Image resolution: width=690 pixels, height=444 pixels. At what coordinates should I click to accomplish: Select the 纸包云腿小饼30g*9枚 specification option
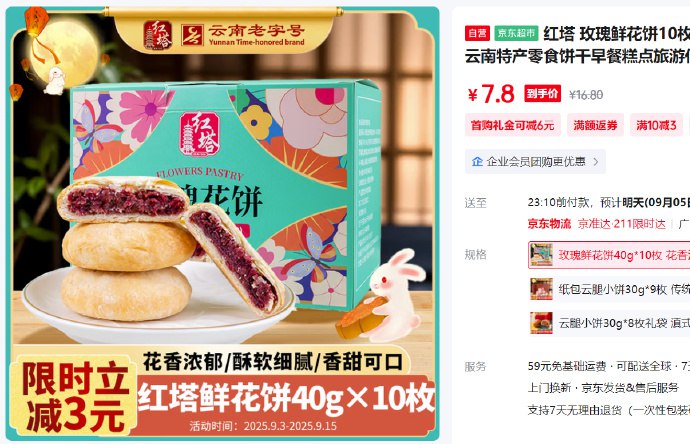(609, 289)
